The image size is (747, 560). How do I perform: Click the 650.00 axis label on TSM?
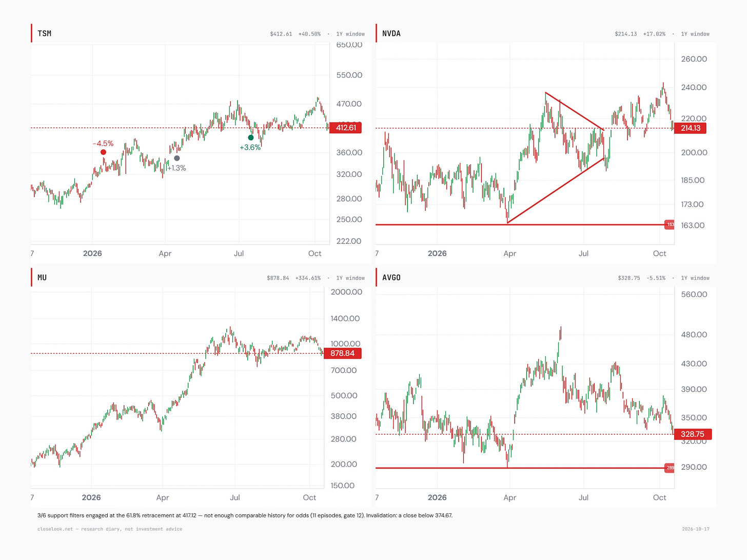[349, 45]
